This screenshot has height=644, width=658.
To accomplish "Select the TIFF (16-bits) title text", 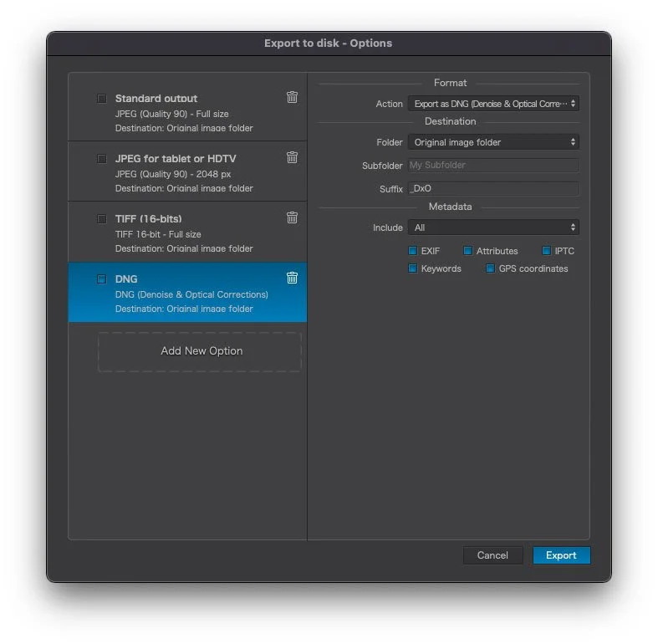I will pyautogui.click(x=149, y=219).
